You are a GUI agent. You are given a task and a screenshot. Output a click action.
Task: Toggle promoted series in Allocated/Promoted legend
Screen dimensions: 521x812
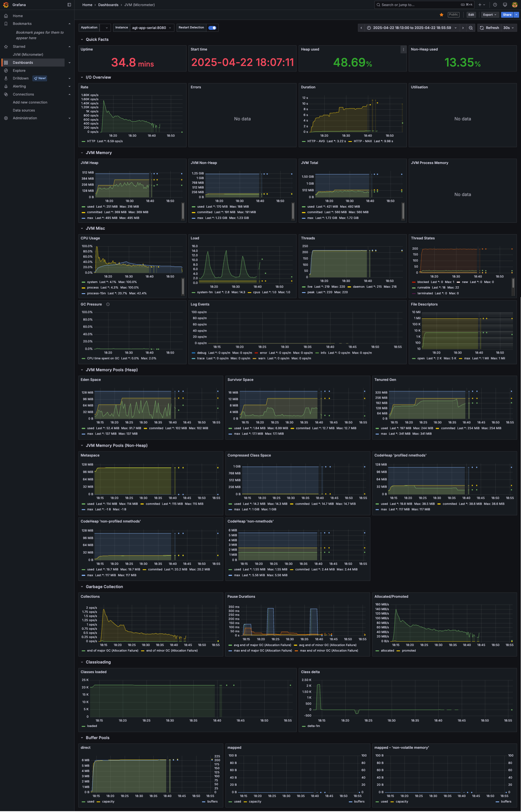[409, 650]
